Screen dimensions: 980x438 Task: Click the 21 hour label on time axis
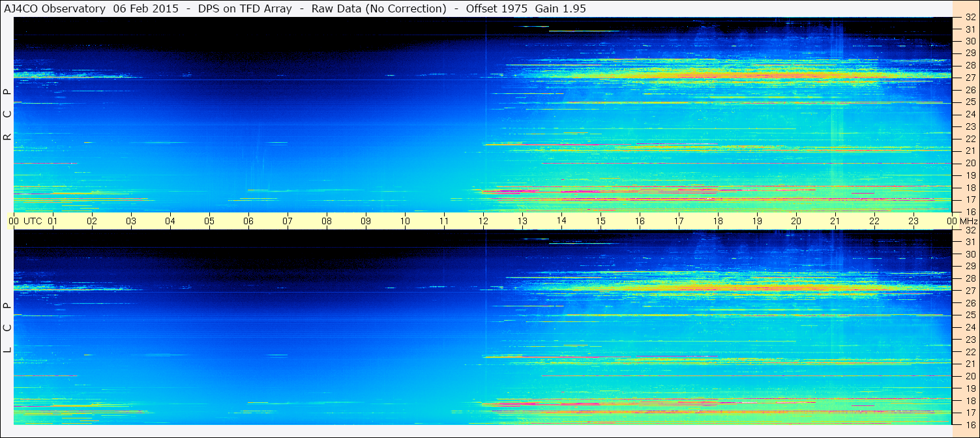[835, 221]
